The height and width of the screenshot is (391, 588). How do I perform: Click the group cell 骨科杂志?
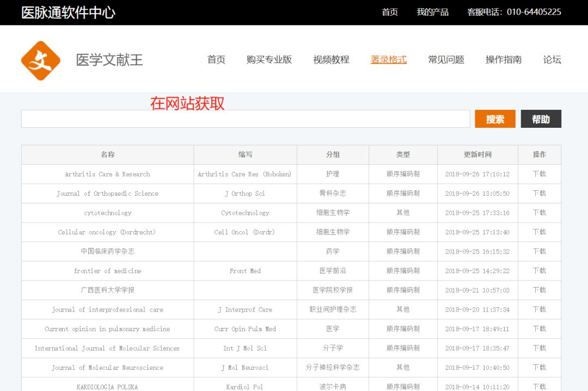[333, 193]
